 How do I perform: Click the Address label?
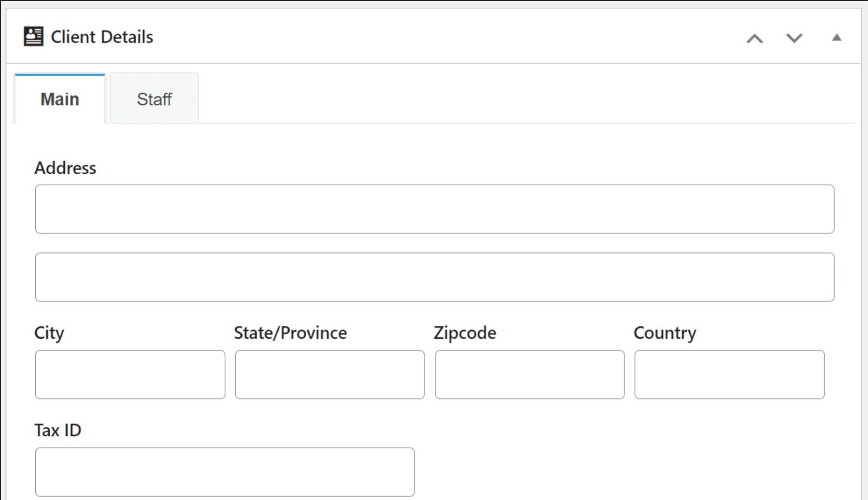pyautogui.click(x=65, y=168)
